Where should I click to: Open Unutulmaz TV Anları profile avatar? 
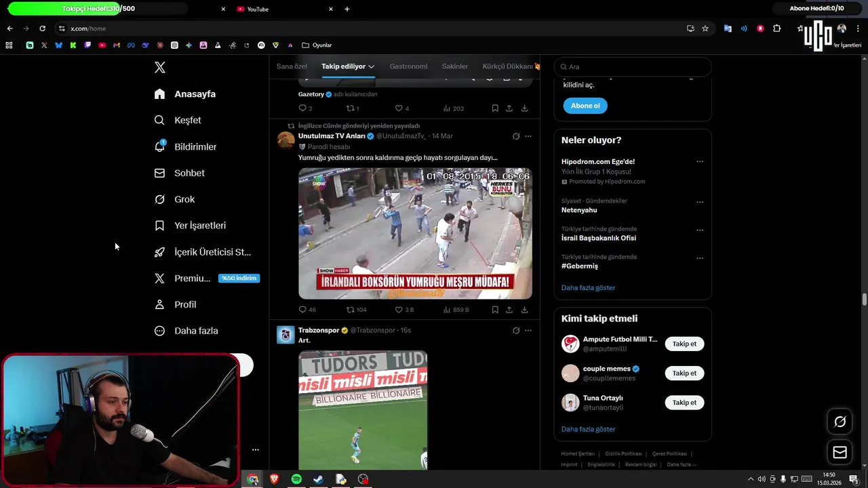pos(286,140)
